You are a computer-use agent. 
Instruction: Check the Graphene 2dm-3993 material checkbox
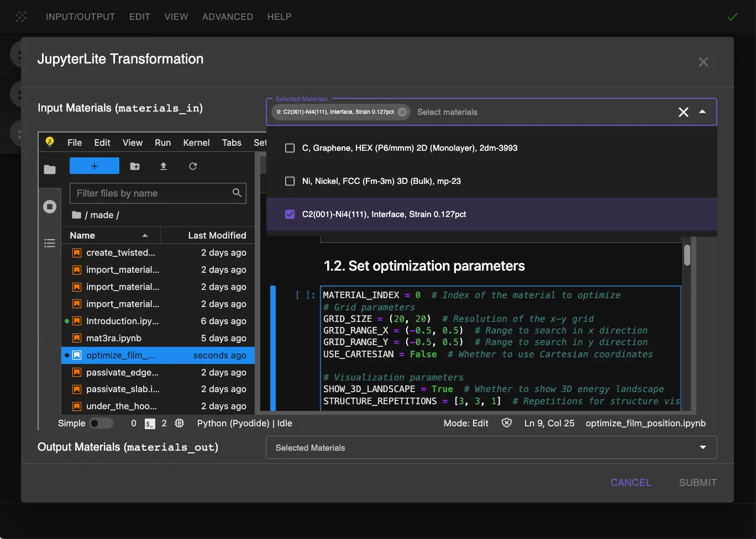pyautogui.click(x=290, y=147)
